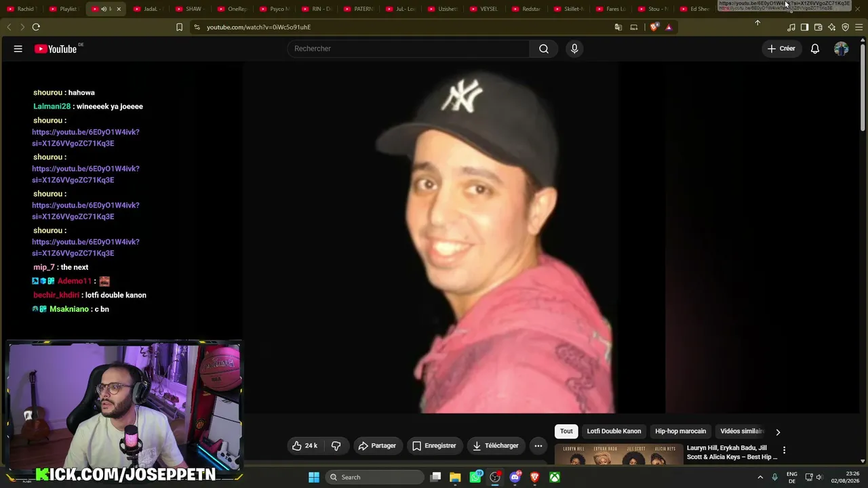Open the Windows Start menu

click(x=314, y=477)
